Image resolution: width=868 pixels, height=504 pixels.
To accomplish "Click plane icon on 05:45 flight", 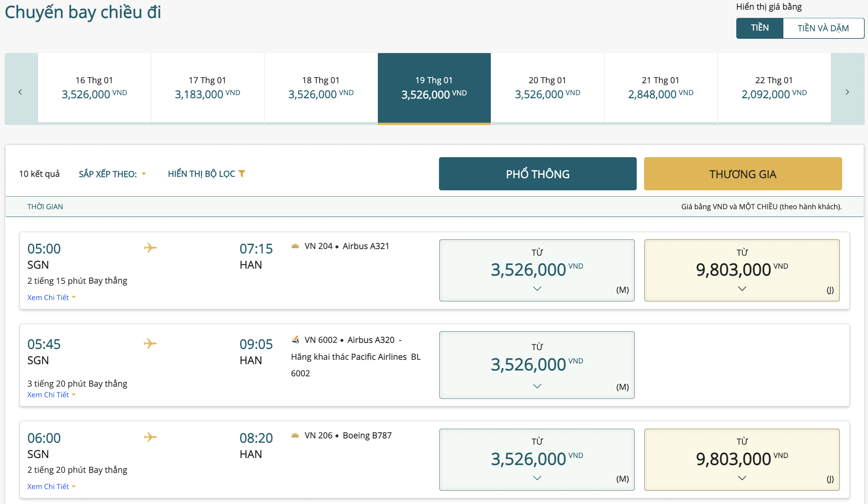I will [150, 343].
